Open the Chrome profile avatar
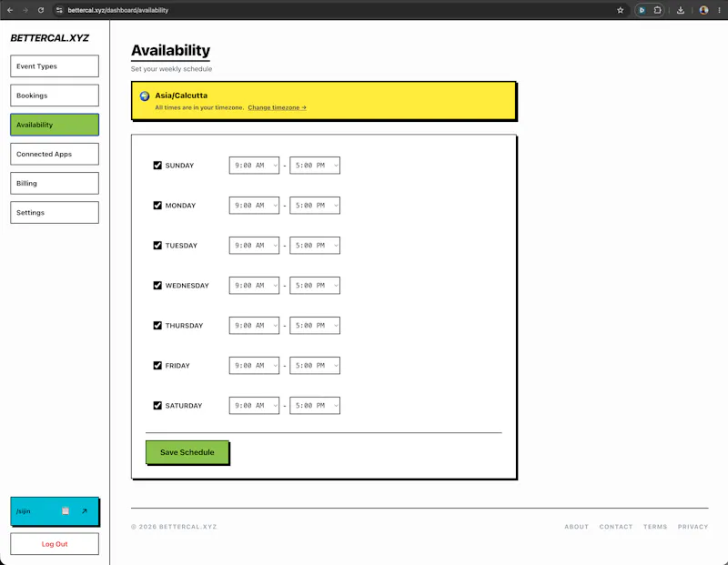 coord(703,10)
